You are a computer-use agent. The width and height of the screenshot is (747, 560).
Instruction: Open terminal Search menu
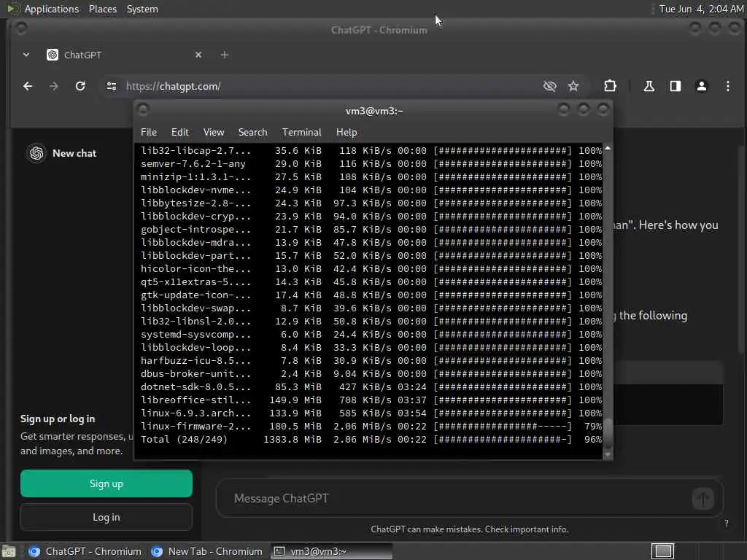pyautogui.click(x=252, y=133)
